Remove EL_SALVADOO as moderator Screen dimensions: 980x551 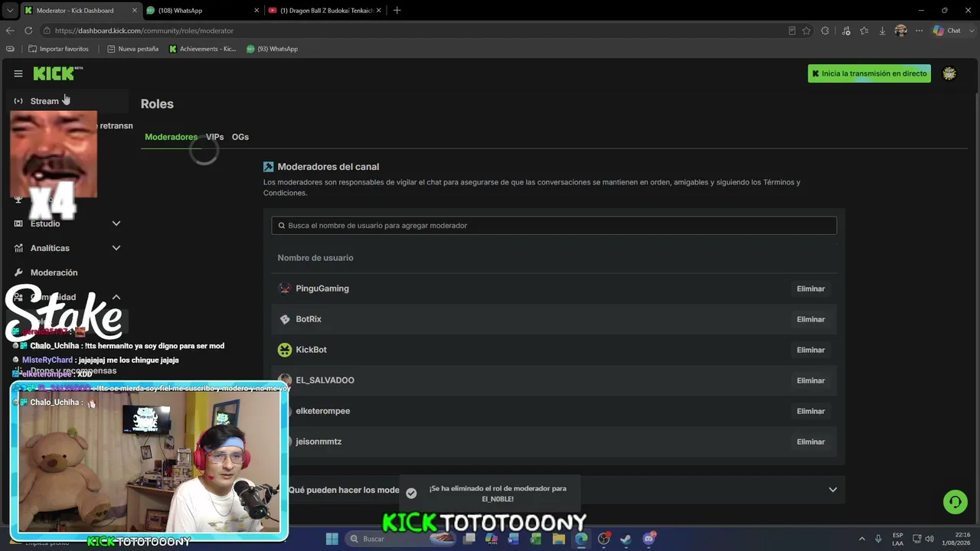(811, 380)
